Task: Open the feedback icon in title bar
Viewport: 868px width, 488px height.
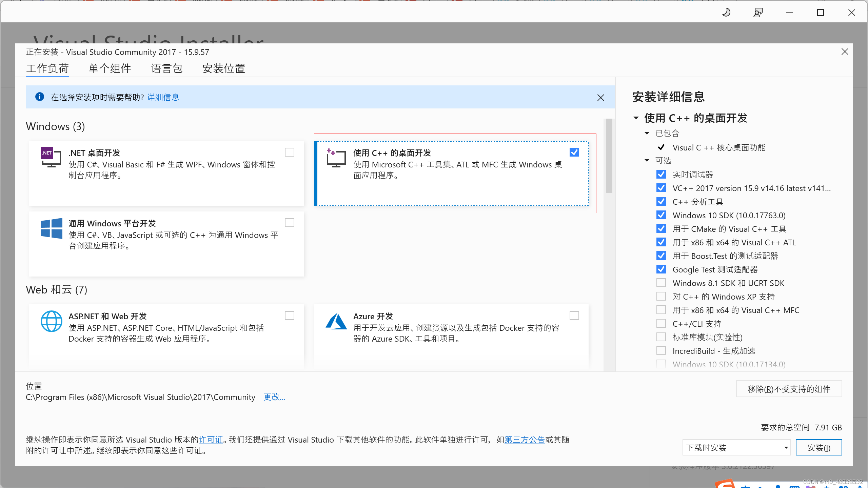Action: 758,13
